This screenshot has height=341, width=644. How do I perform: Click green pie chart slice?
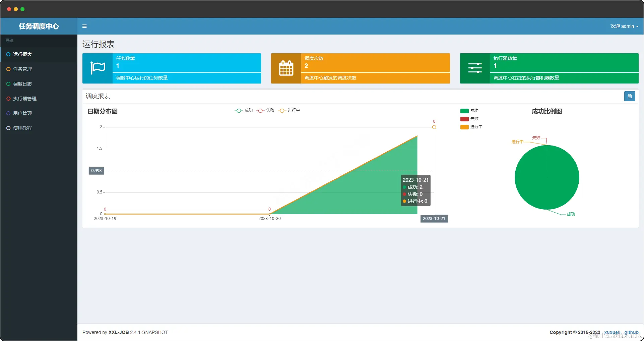[x=547, y=177]
